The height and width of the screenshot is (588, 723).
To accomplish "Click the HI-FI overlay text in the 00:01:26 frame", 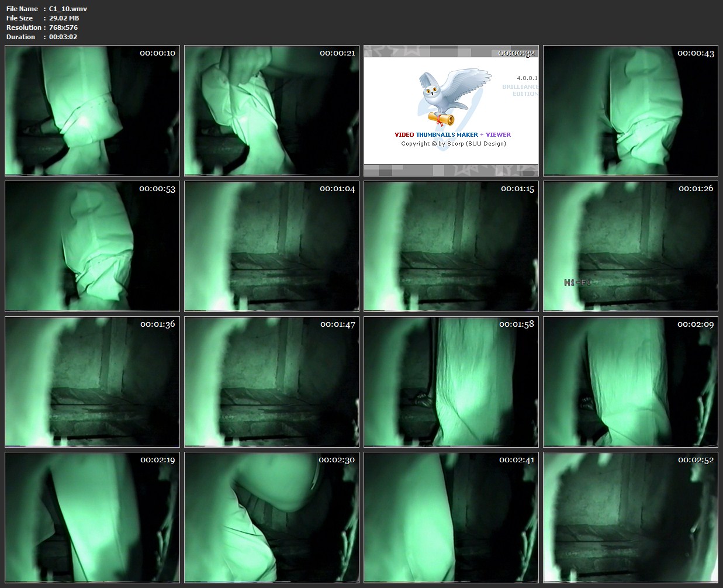I will 577,283.
